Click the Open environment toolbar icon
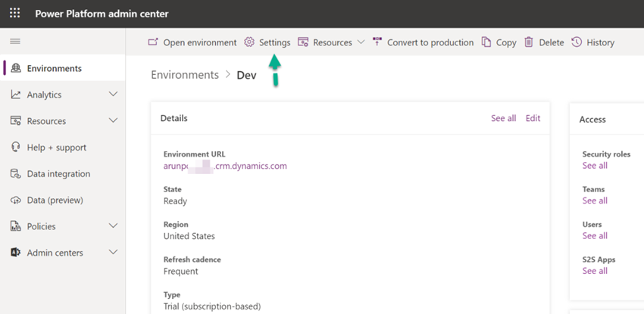 pos(153,42)
